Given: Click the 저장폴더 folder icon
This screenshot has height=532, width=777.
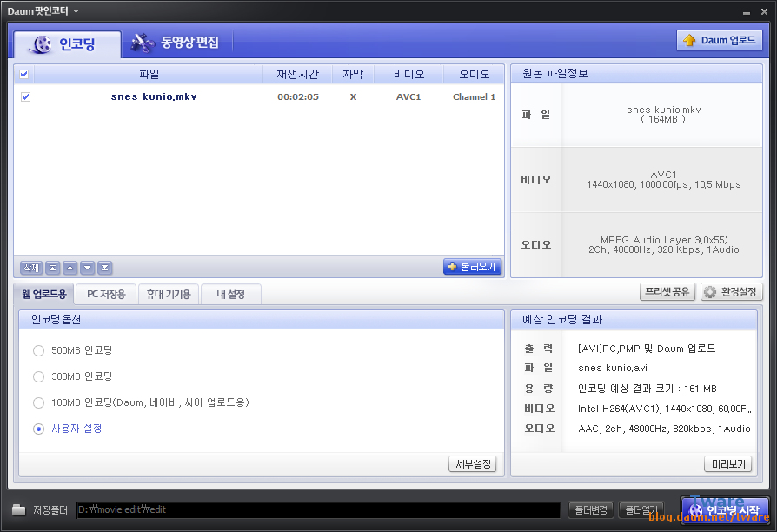Looking at the screenshot, I should tap(19, 509).
